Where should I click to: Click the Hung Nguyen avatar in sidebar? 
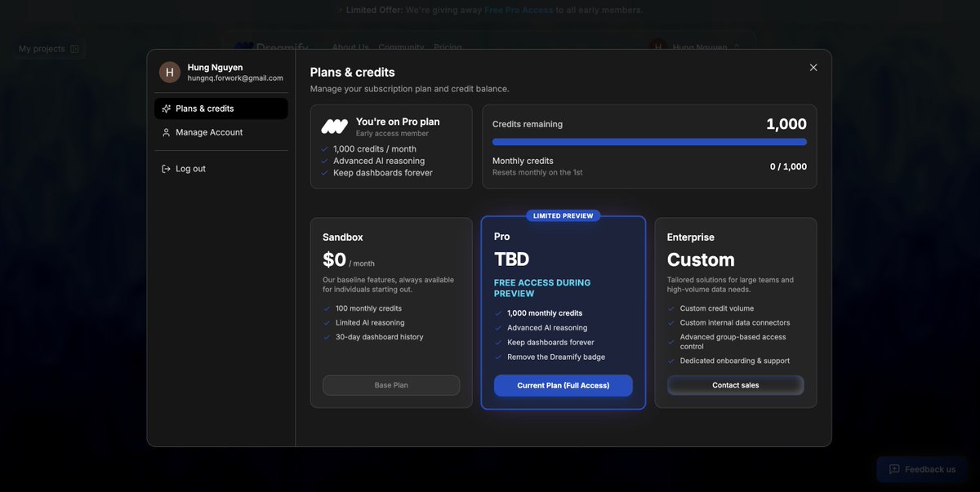tap(170, 72)
